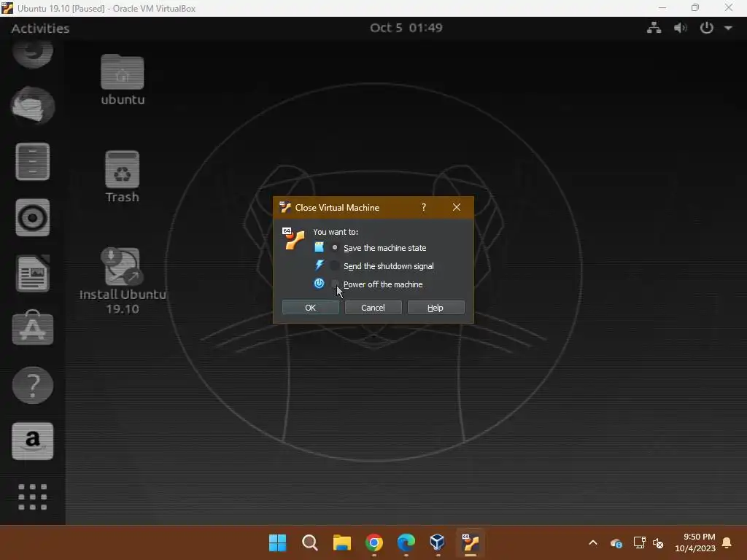The width and height of the screenshot is (747, 560).
Task: Open LibreOffice Writer in the dock
Action: coord(32,273)
